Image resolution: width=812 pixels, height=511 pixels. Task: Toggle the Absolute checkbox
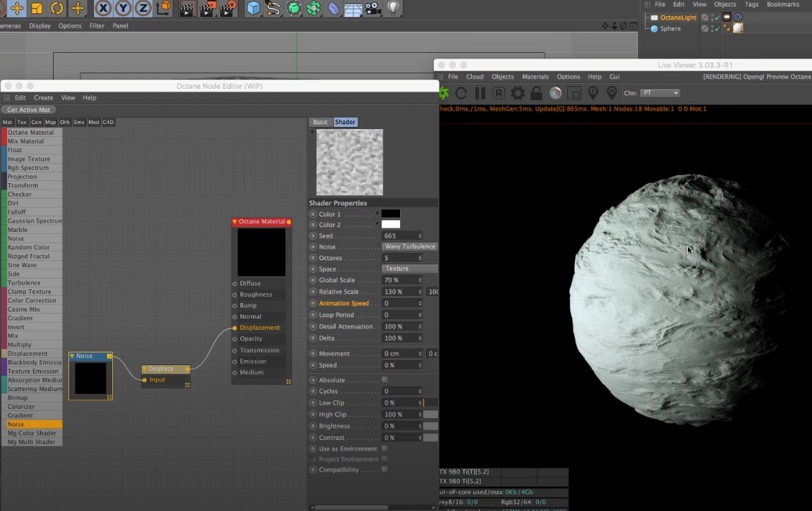(x=384, y=380)
